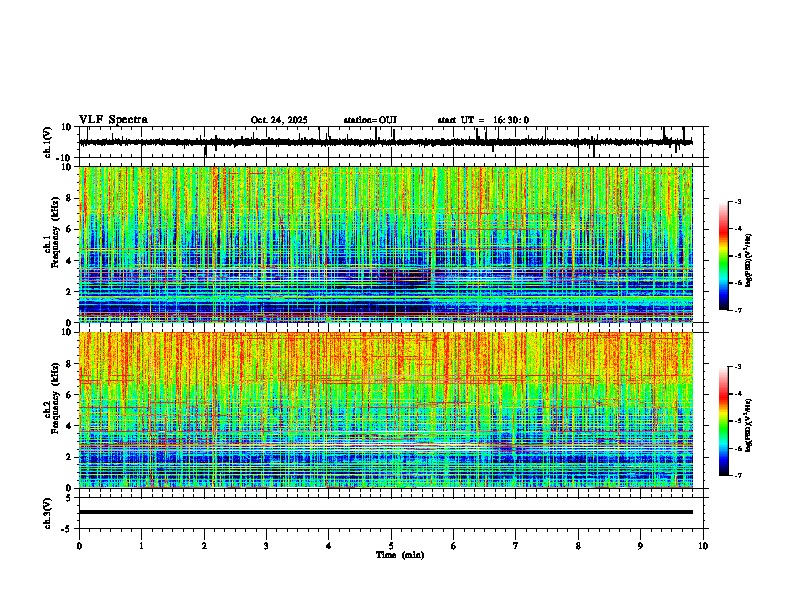Click the "ch.1(V)" waveform axis label
Screen dimensions: 792x612
click(47, 142)
